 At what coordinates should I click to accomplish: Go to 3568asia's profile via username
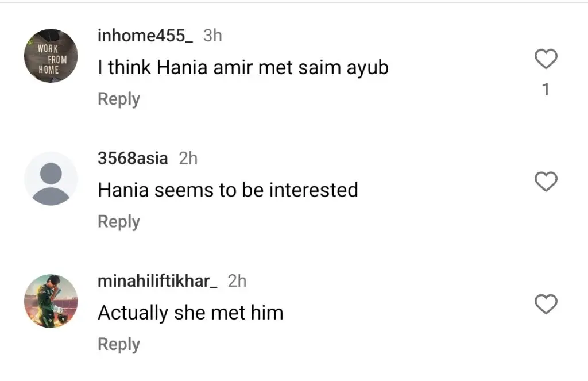[x=133, y=159]
